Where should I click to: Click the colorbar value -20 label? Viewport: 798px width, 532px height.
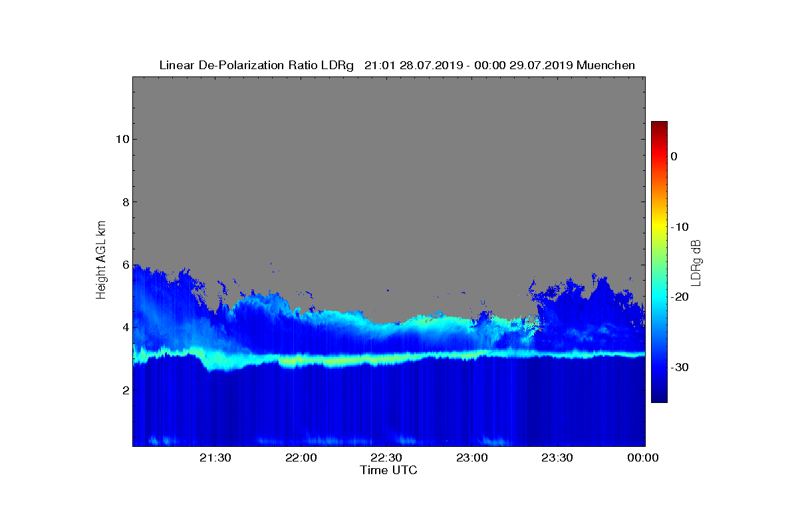(x=679, y=297)
